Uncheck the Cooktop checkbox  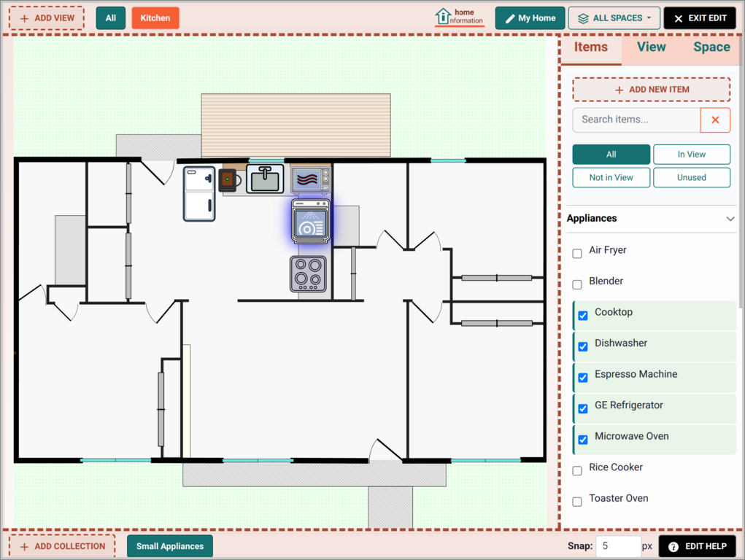(x=583, y=316)
